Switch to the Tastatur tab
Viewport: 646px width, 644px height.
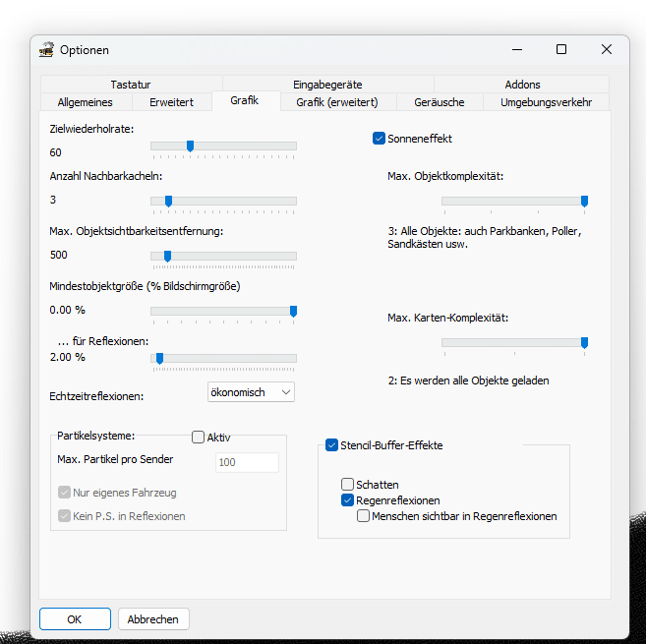(x=131, y=85)
